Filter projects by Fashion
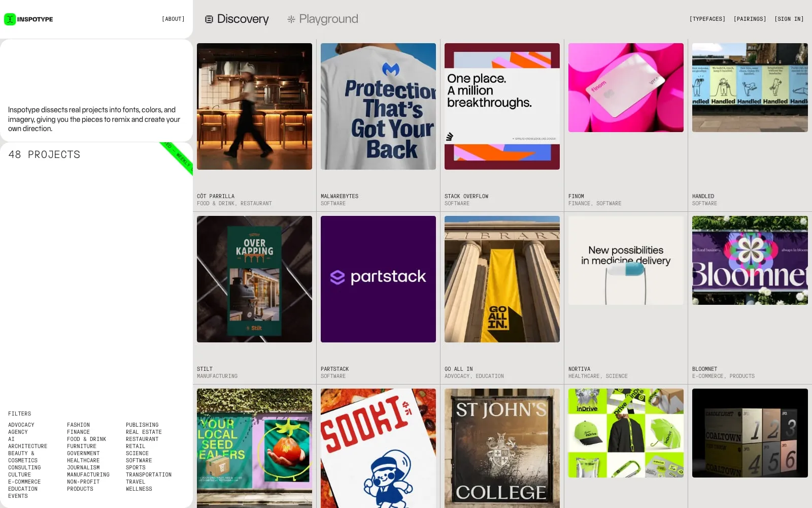The height and width of the screenshot is (508, 812). 78,425
